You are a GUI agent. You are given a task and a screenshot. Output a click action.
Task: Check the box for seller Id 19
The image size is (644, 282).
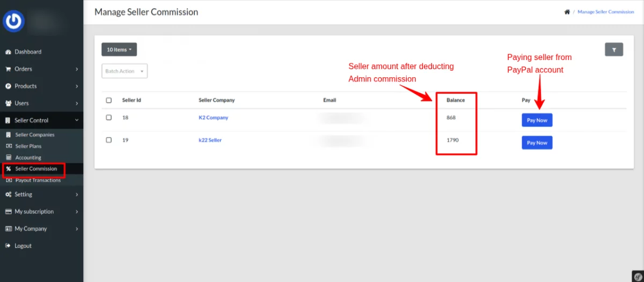point(109,140)
